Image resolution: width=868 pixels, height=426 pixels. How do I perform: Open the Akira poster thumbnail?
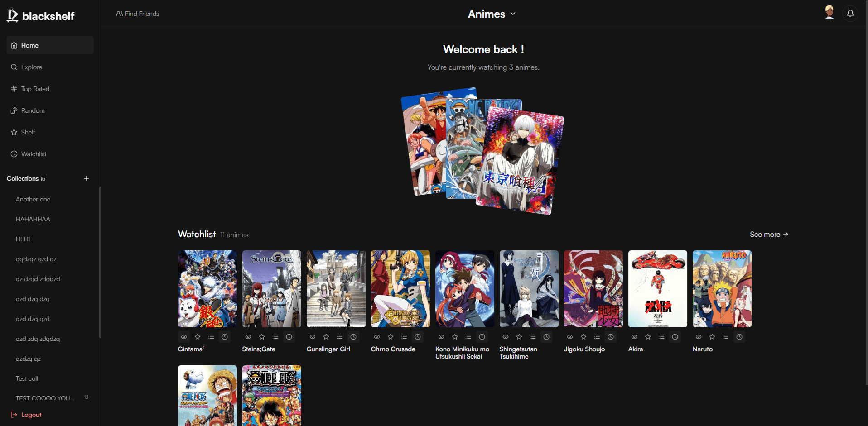point(658,289)
